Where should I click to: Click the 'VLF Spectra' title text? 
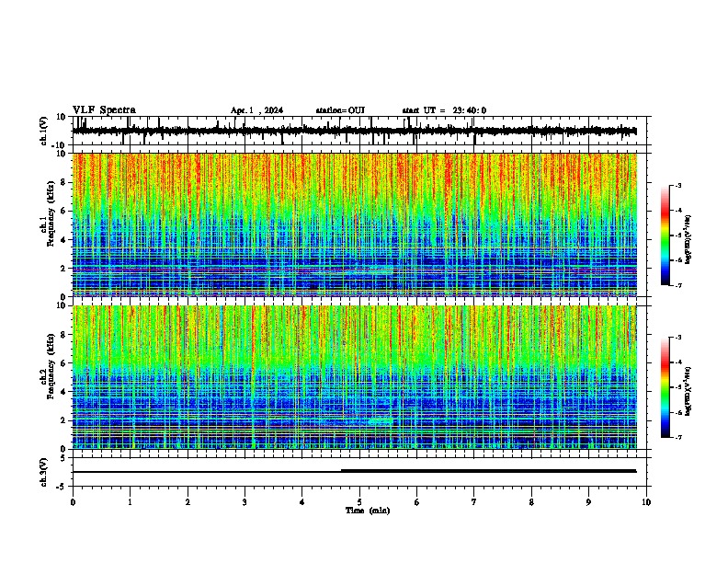(104, 110)
